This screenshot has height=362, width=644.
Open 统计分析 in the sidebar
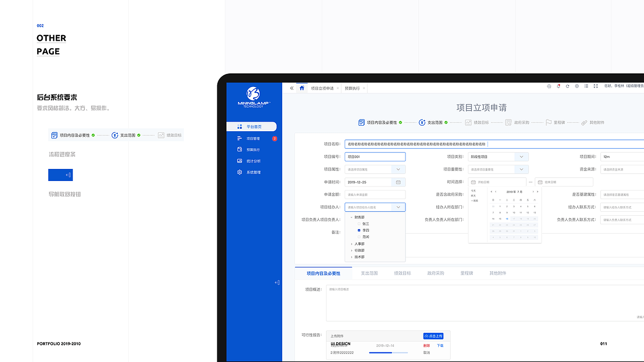(254, 161)
